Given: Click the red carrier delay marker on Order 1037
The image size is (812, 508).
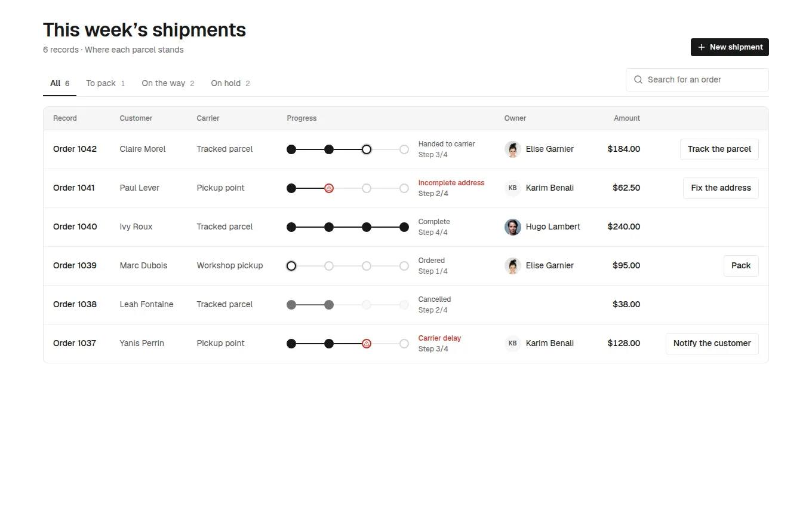Looking at the screenshot, I should pyautogui.click(x=367, y=344).
